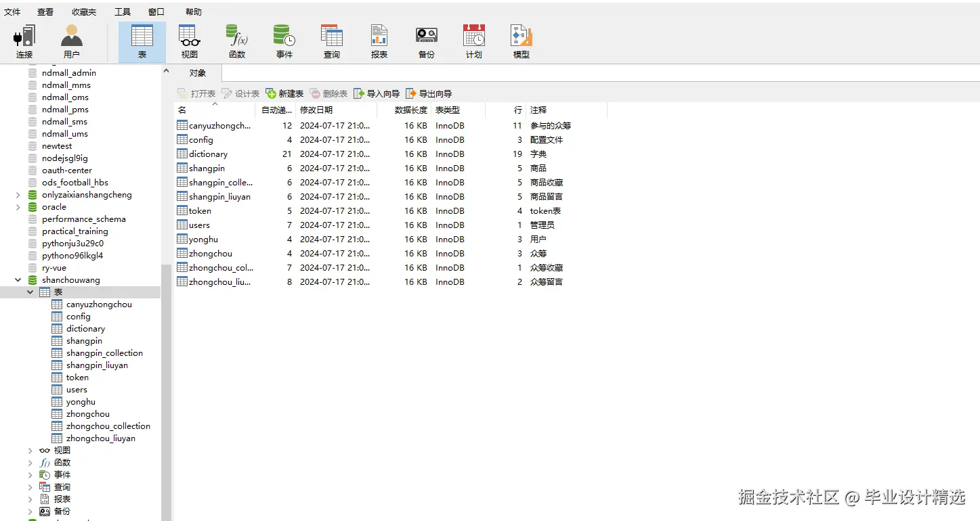Select the 表 (Table) toolbar icon
The height and width of the screenshot is (521, 980).
142,42
